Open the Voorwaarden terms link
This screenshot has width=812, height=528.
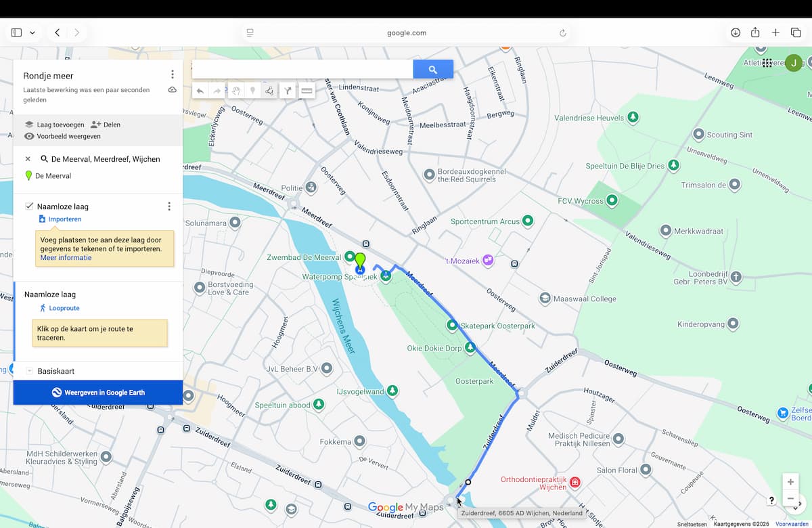click(792, 524)
